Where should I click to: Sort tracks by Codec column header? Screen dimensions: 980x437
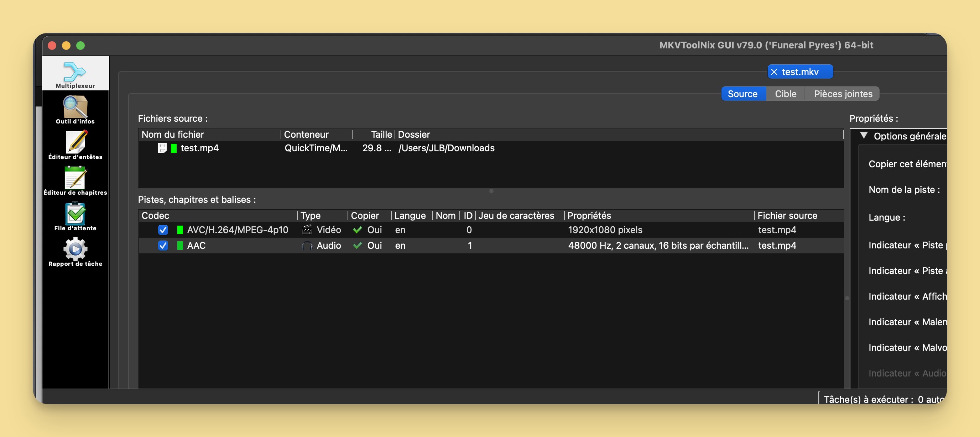point(155,216)
